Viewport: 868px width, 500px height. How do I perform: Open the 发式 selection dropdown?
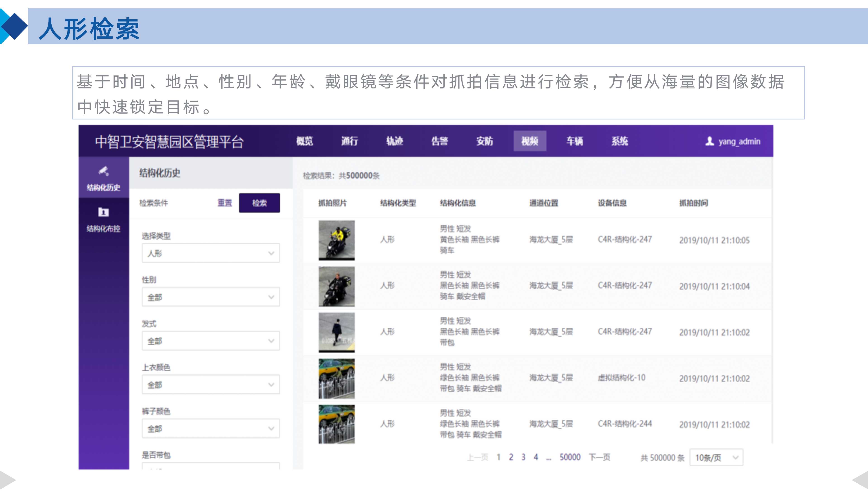click(210, 341)
